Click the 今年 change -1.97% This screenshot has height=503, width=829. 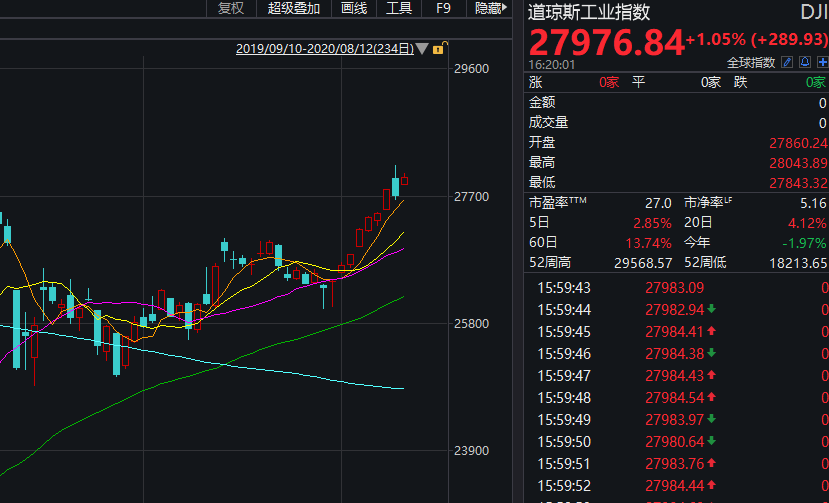point(804,243)
